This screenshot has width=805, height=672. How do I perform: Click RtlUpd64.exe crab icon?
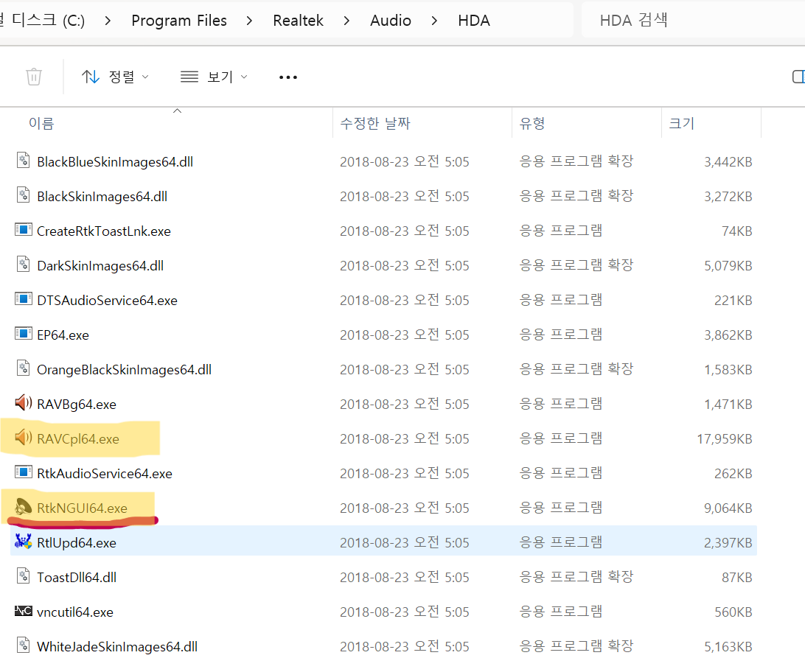(x=23, y=541)
